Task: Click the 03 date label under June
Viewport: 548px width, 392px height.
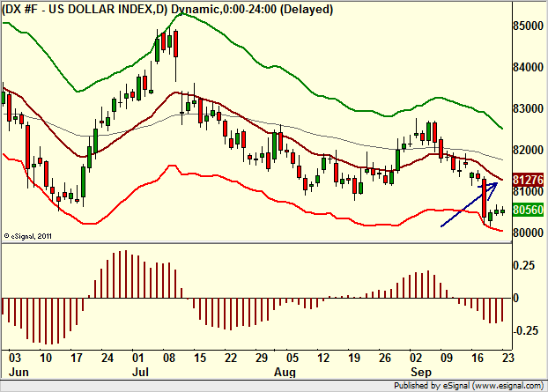Action: (x=15, y=359)
